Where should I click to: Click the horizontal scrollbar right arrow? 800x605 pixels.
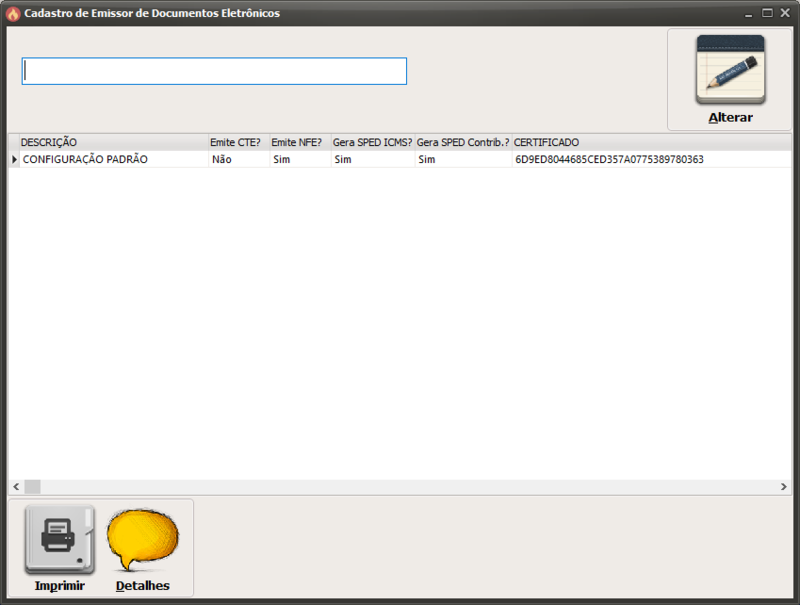coord(784,487)
